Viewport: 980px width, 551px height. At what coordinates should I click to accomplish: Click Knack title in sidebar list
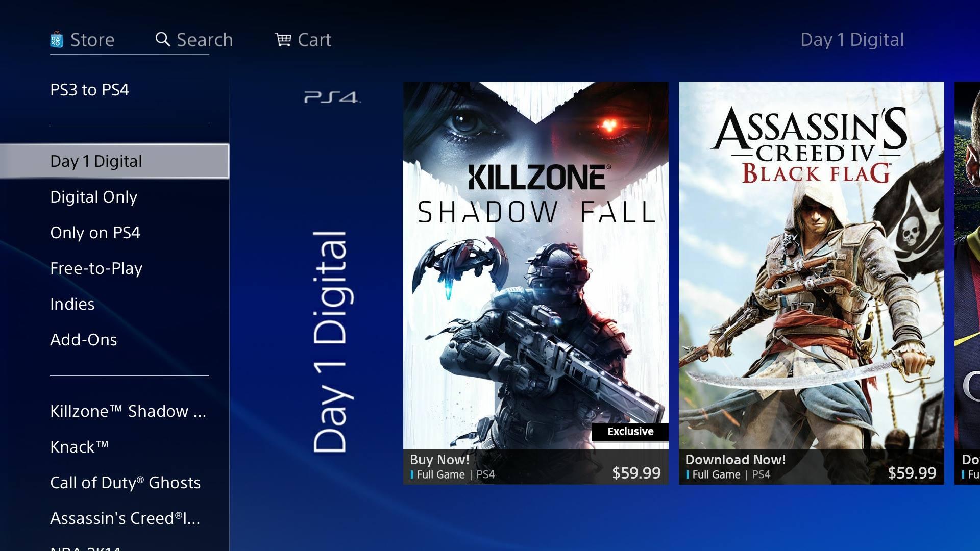[x=78, y=446]
